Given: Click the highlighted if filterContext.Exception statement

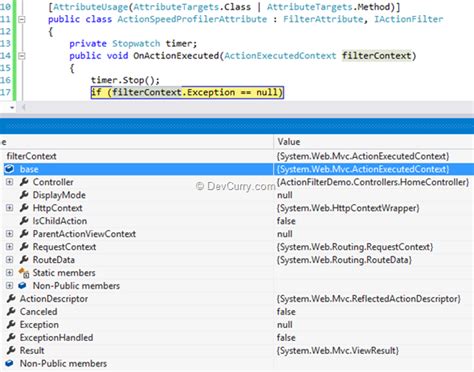Looking at the screenshot, I should 187,92.
